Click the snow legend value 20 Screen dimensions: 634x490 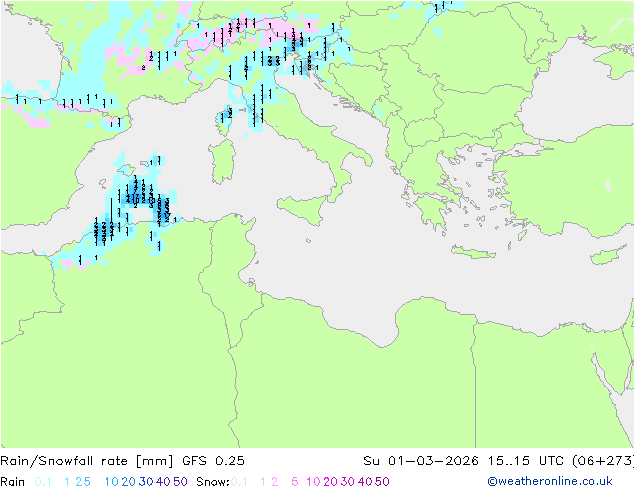(330, 482)
